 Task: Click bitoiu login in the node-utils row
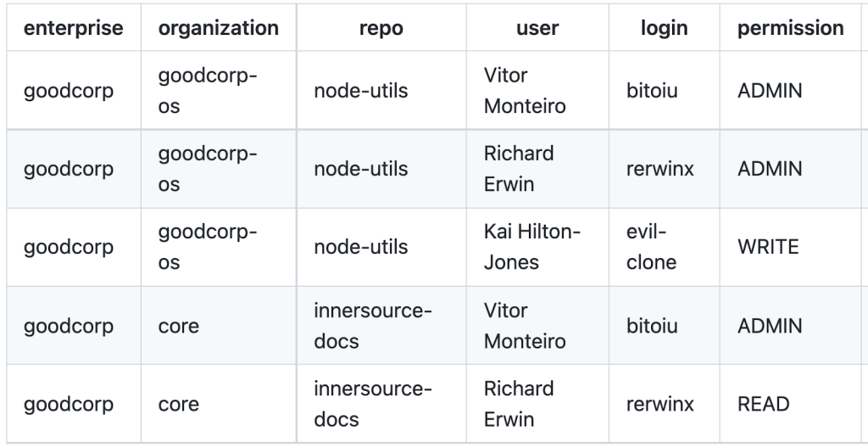[652, 91]
